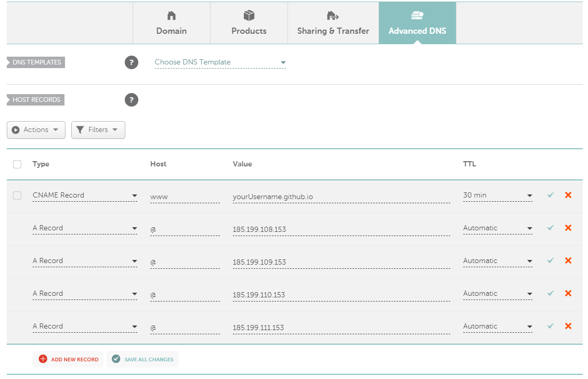Image resolution: width=588 pixels, height=379 pixels.
Task: Switch to the Domain tab
Action: click(x=172, y=23)
